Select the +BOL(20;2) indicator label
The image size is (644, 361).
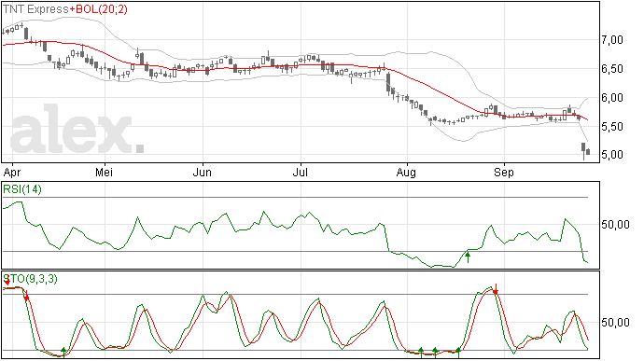pos(99,9)
